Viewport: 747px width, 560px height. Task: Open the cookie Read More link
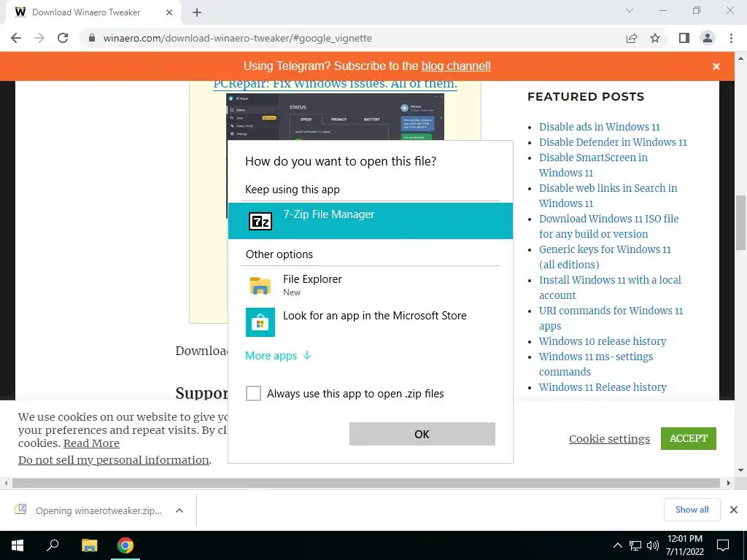point(91,443)
